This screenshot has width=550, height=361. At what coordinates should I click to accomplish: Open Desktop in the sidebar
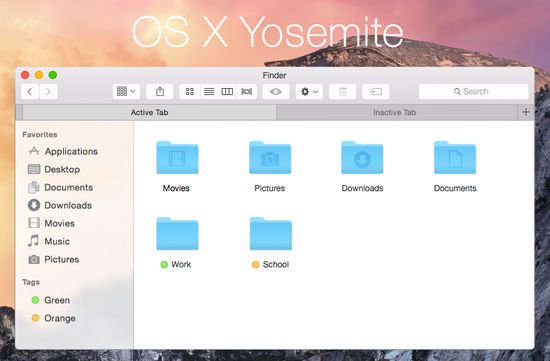[54, 169]
